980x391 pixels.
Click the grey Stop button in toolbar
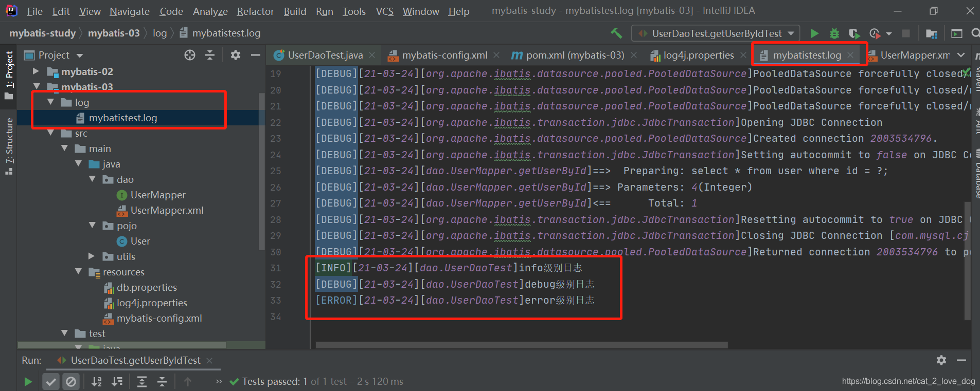pyautogui.click(x=906, y=33)
